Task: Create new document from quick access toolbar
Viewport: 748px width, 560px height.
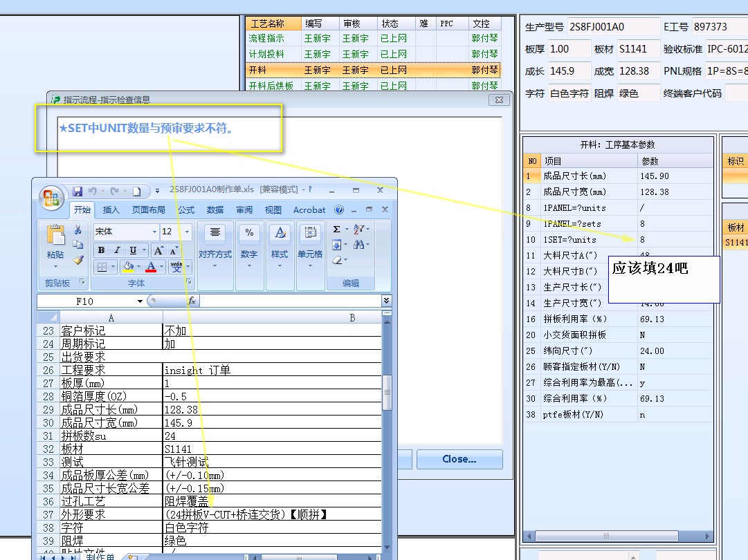Action: 136,191
